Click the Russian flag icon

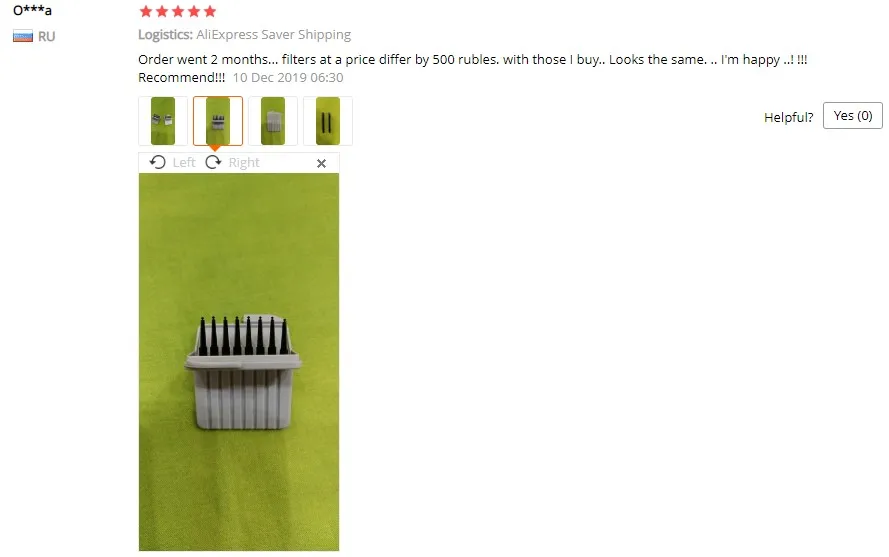(x=23, y=37)
